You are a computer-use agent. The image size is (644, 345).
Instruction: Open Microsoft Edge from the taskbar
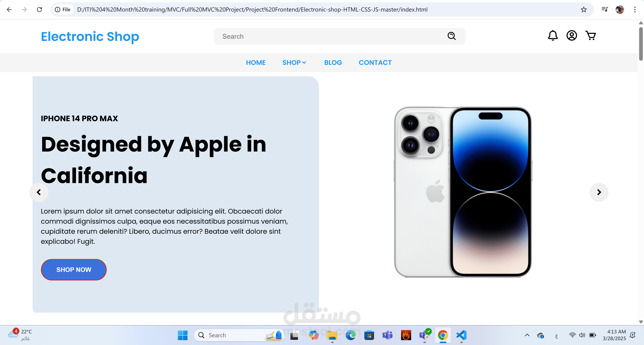point(351,335)
